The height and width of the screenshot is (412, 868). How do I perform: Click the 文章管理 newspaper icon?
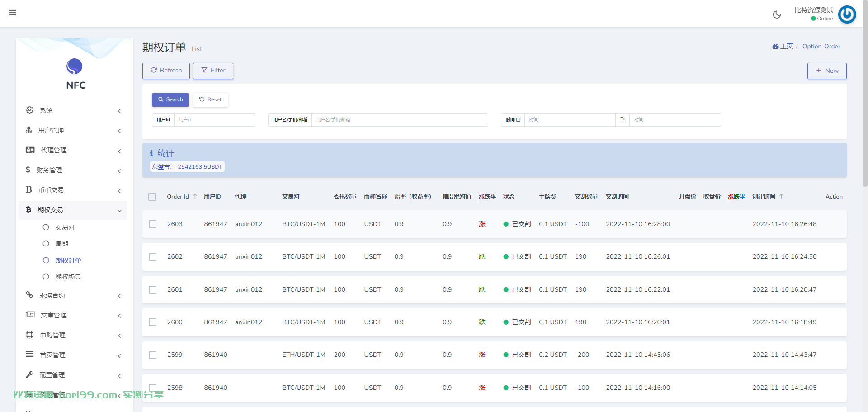pyautogui.click(x=30, y=315)
